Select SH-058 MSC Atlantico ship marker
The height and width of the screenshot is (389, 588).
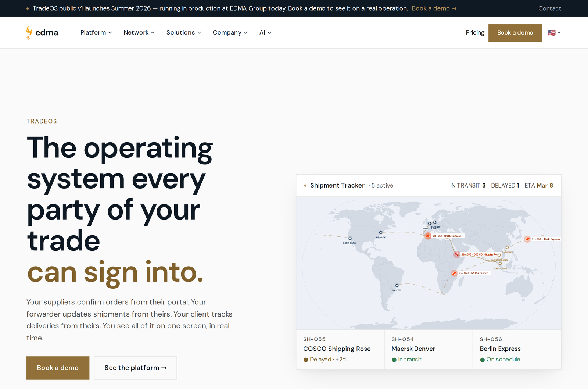pyautogui.click(x=454, y=273)
